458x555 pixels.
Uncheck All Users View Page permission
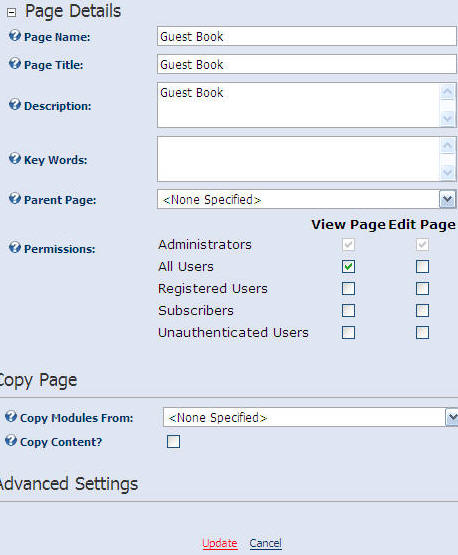(348, 267)
